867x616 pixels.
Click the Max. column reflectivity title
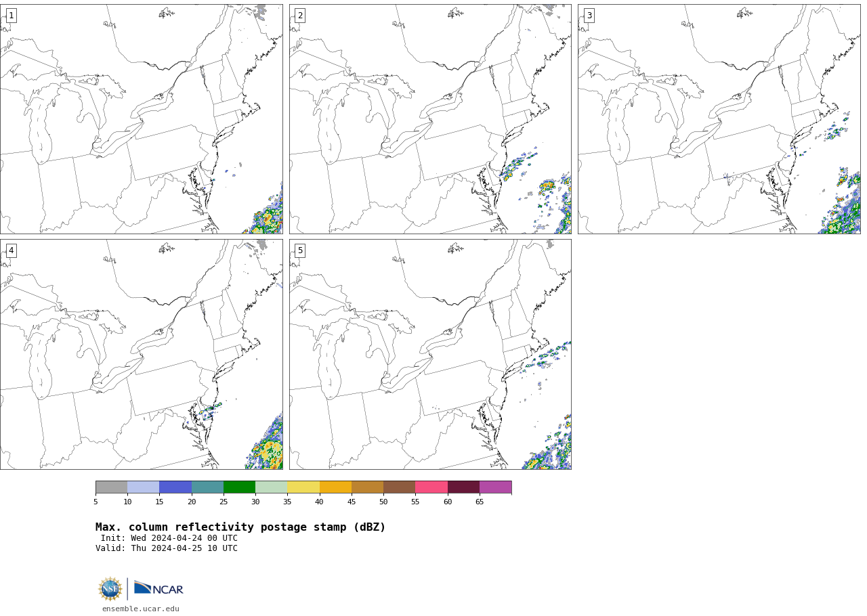point(240,527)
